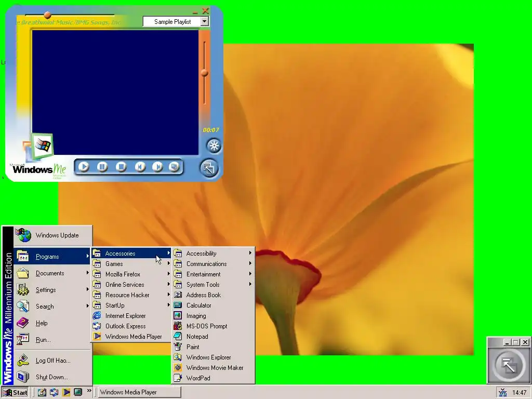The width and height of the screenshot is (532, 399).
Task: Launch Paint from Accessories
Action: tap(213, 347)
